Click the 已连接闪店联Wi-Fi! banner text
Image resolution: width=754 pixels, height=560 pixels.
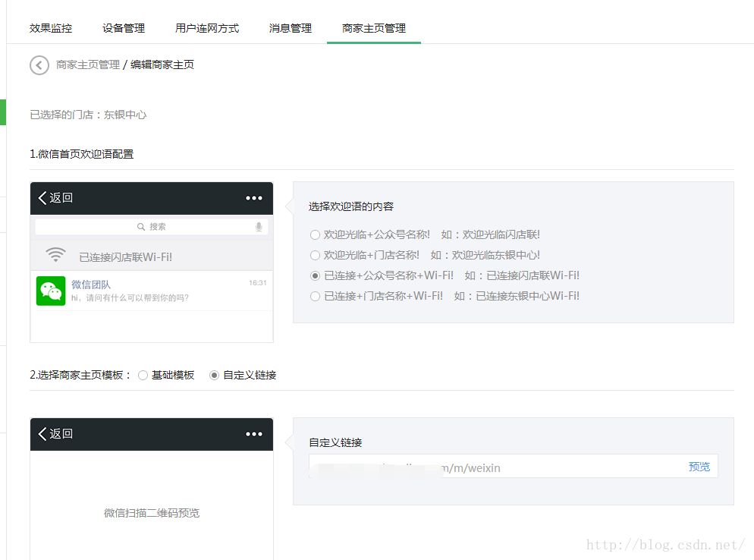[x=125, y=257]
